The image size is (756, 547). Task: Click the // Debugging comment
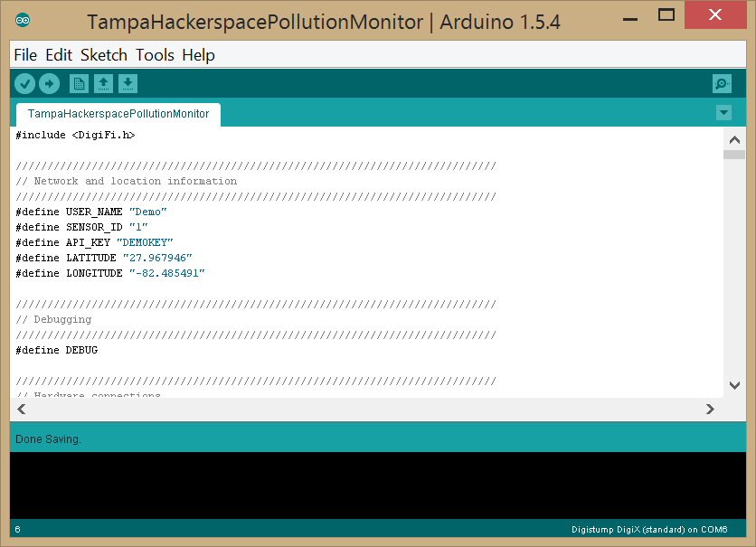pos(53,319)
